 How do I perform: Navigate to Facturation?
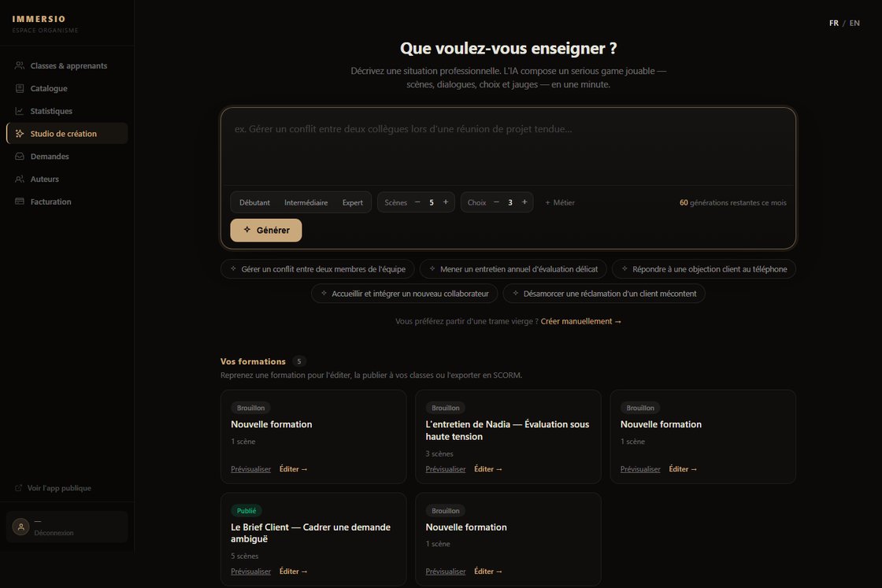tap(67, 202)
